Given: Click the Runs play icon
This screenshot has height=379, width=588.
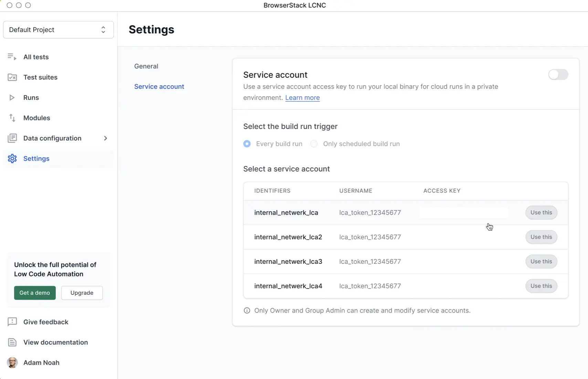Looking at the screenshot, I should point(12,98).
